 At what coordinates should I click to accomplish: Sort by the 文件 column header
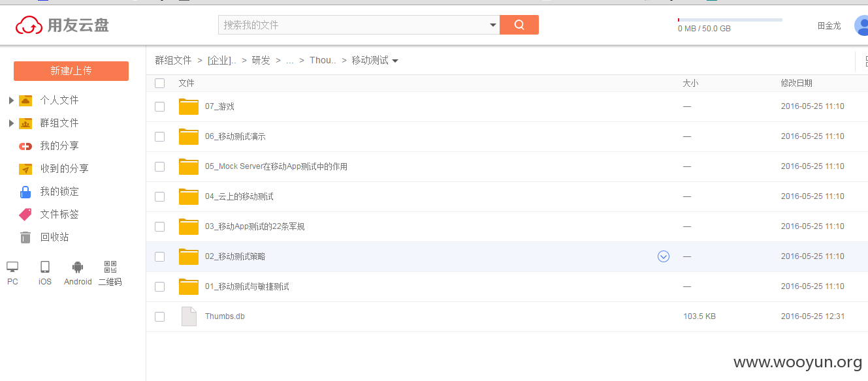pos(186,83)
